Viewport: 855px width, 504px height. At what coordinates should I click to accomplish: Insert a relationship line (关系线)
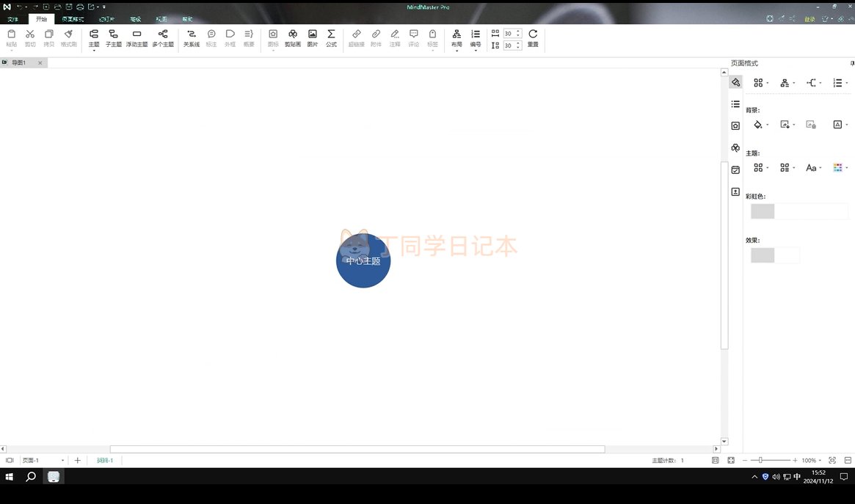[192, 38]
